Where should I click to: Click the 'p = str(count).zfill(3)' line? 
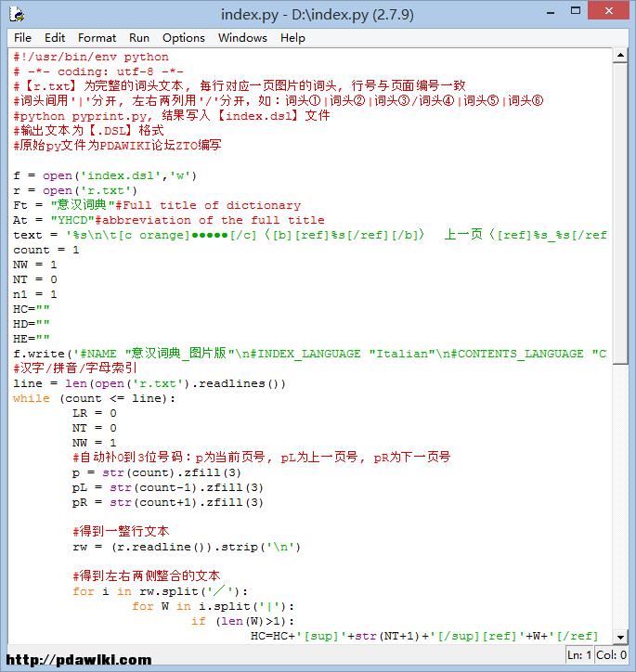156,472
